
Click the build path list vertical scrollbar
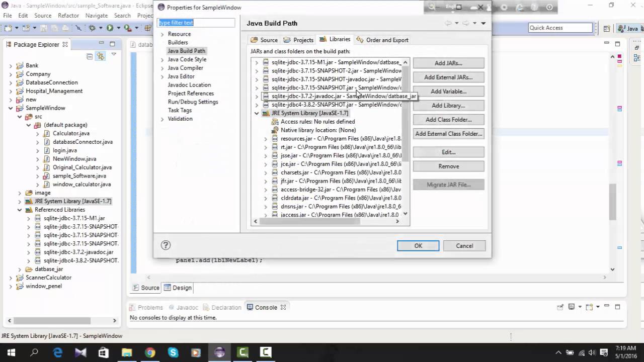pos(405,138)
